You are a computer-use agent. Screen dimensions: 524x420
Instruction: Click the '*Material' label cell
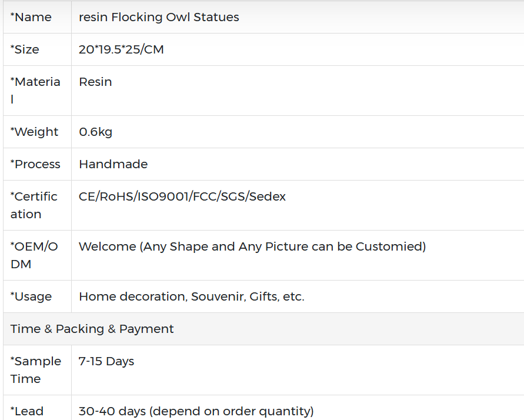point(35,90)
